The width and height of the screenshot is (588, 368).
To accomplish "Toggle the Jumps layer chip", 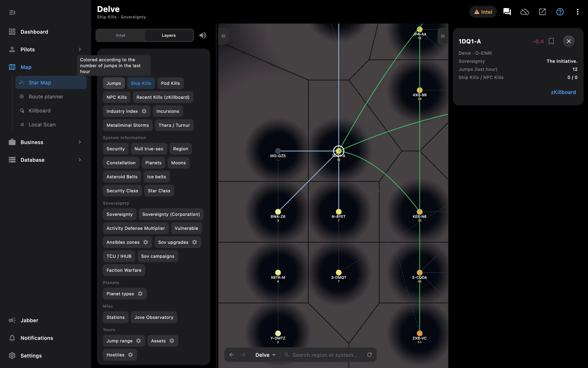I will coord(114,83).
